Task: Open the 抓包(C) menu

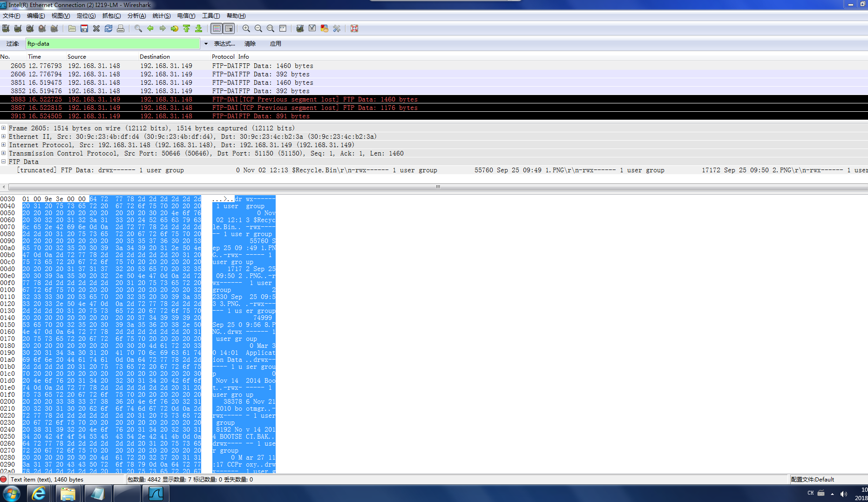Action: tap(111, 16)
